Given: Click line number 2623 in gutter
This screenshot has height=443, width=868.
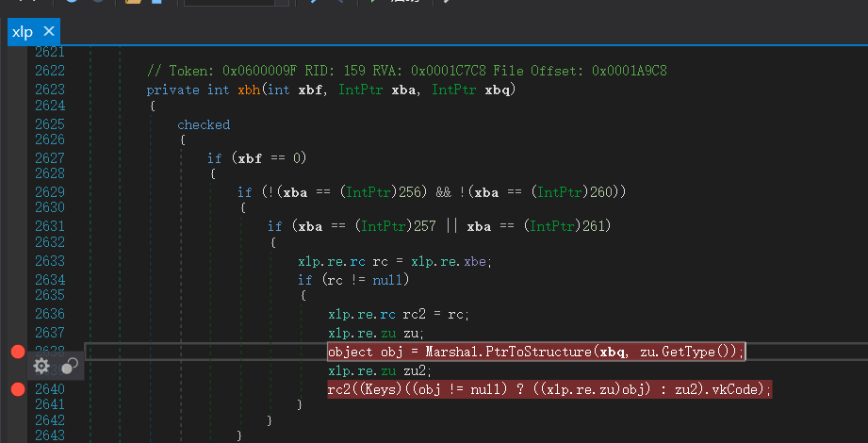Looking at the screenshot, I should (x=50, y=90).
